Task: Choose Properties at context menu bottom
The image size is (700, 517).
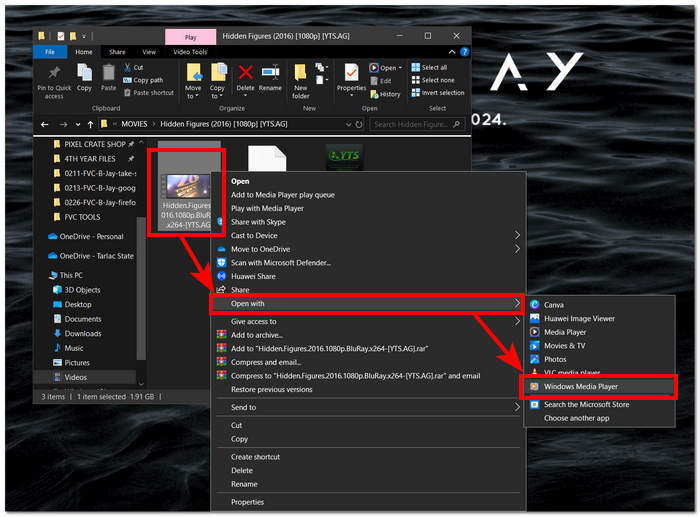Action: (x=247, y=502)
